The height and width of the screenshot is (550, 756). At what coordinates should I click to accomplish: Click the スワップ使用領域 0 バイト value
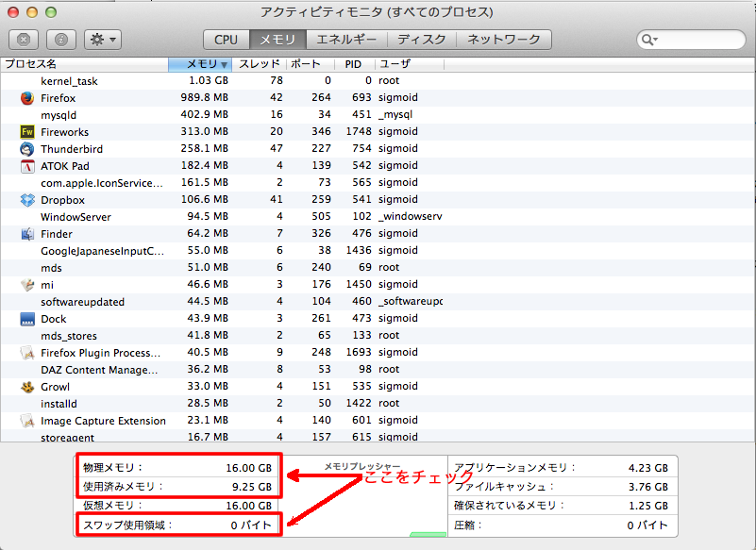[251, 525]
